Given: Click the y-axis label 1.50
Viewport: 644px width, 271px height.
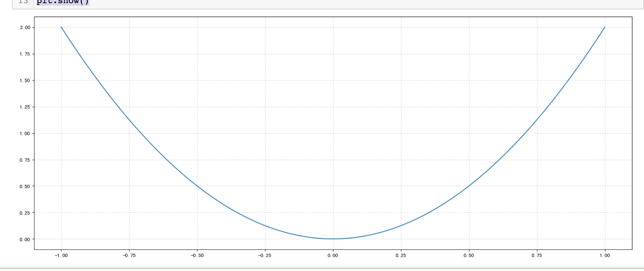Looking at the screenshot, I should tap(25, 80).
